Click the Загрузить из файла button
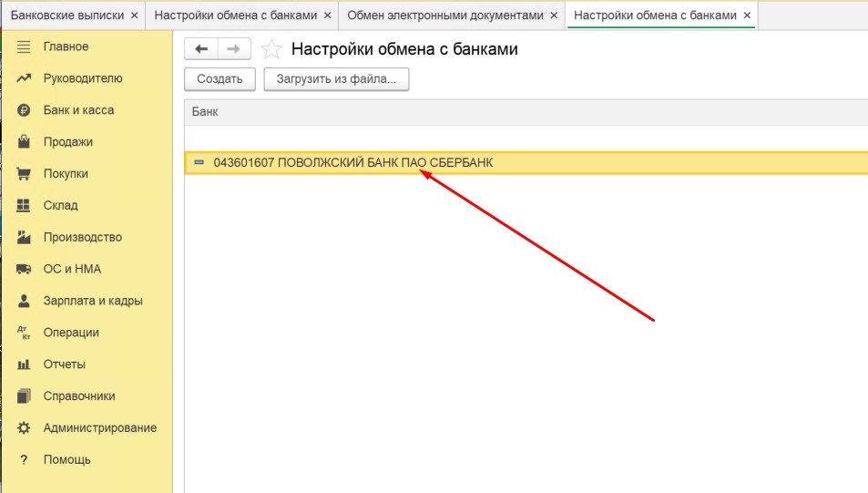 pyautogui.click(x=336, y=79)
